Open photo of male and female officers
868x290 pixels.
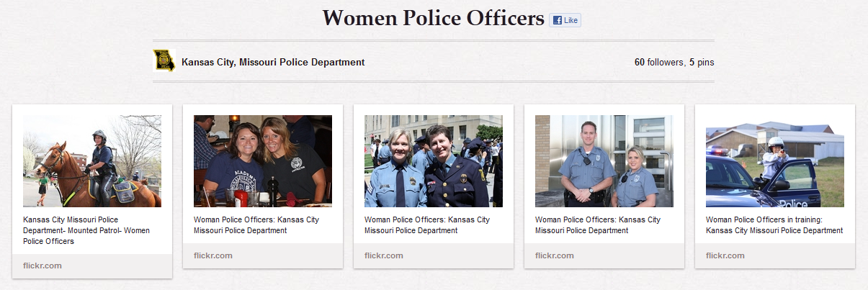604,161
